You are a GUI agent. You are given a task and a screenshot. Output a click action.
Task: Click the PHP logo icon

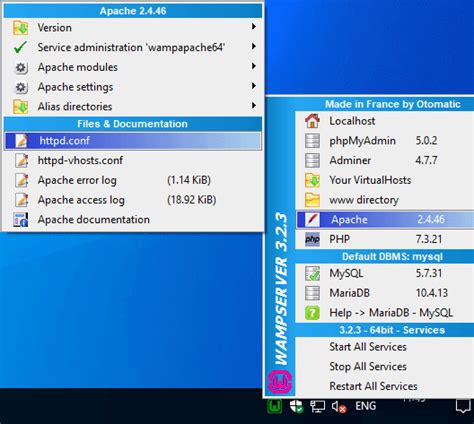[x=312, y=239]
